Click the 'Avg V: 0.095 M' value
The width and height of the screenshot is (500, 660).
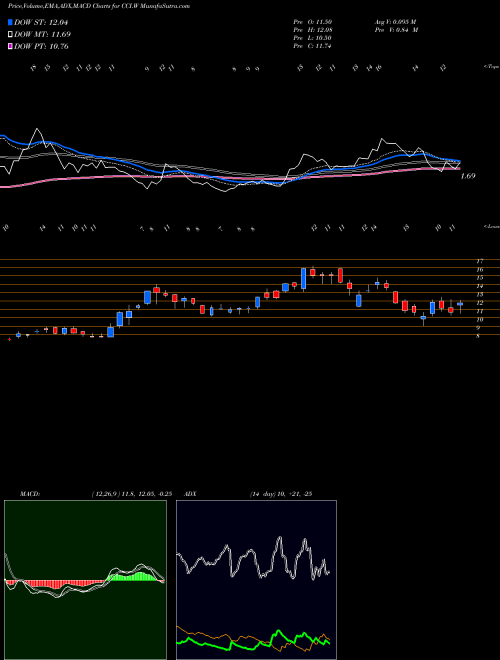(x=395, y=22)
